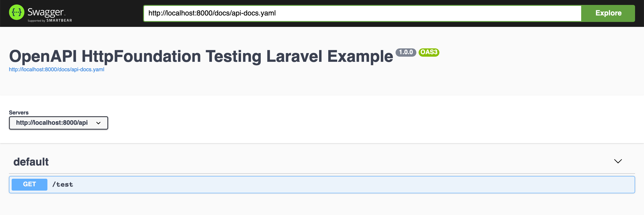The image size is (644, 215).
Task: Open the Servers dropdown
Action: tap(58, 123)
